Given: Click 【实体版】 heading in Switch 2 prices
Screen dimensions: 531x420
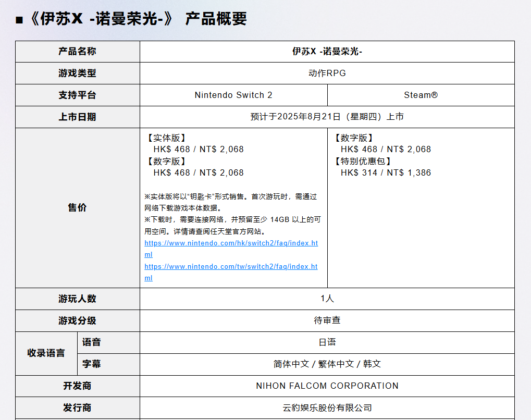Looking at the screenshot, I should point(167,138).
